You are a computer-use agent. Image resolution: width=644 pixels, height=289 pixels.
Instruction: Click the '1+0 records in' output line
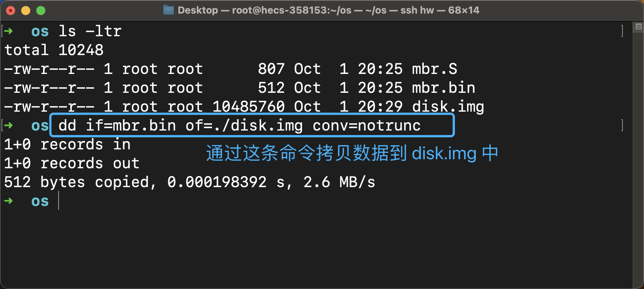67,144
